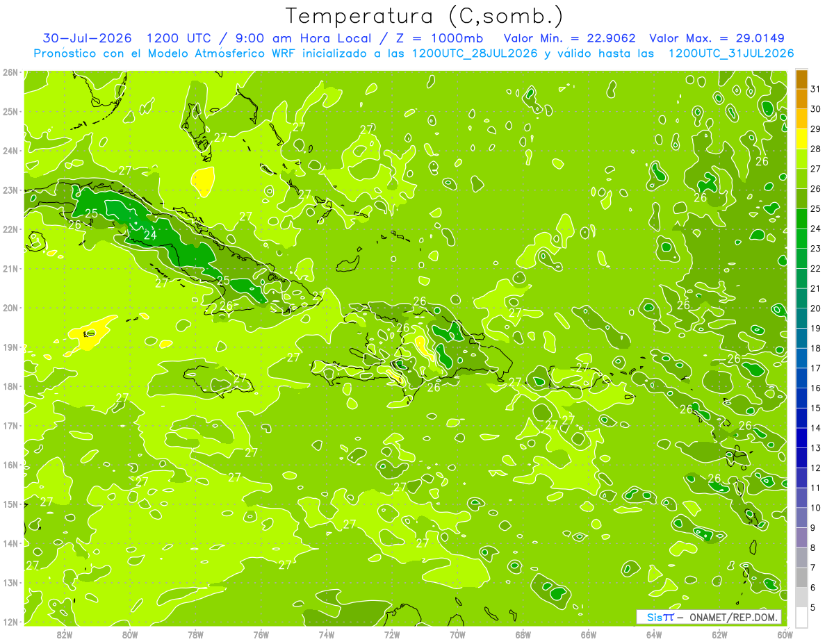Click the longitude label "82W"
Screen dimensions: 834x644
coord(65,634)
